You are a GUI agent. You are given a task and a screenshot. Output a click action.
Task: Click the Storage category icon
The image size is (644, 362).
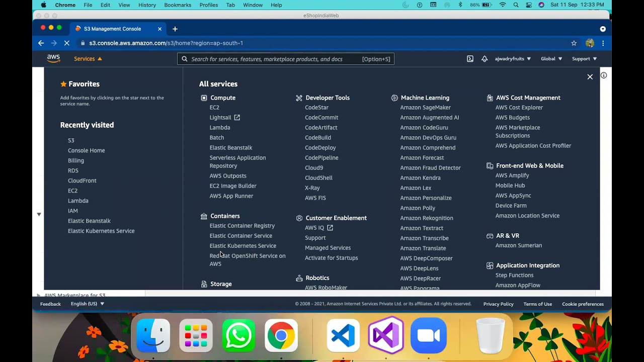click(204, 284)
